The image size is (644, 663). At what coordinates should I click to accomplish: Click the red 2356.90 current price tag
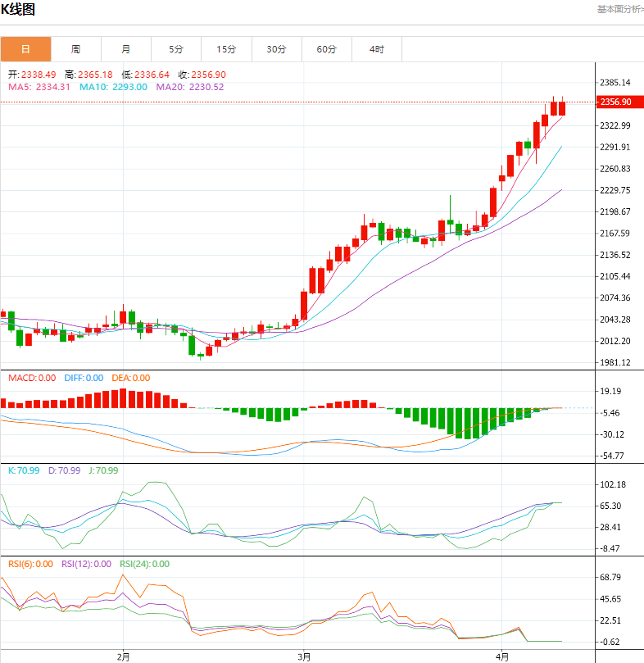tap(615, 102)
